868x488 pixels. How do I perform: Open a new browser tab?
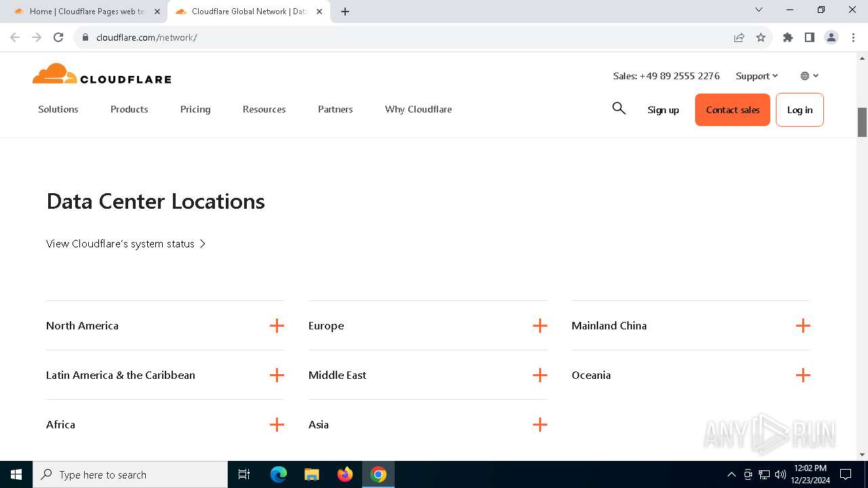click(345, 12)
